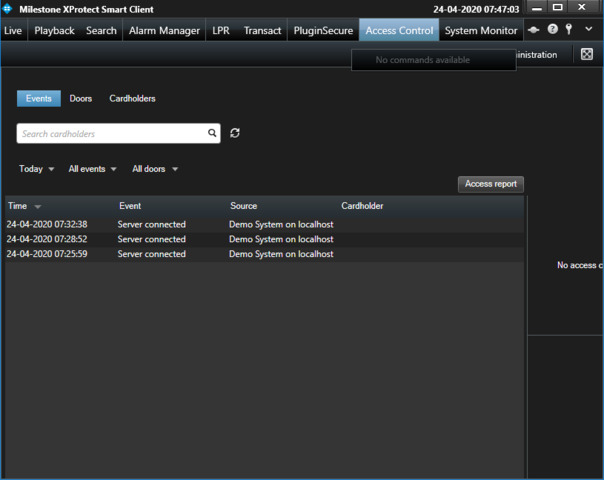Click the refresh icon beside the search box
The width and height of the screenshot is (604, 480).
235,133
